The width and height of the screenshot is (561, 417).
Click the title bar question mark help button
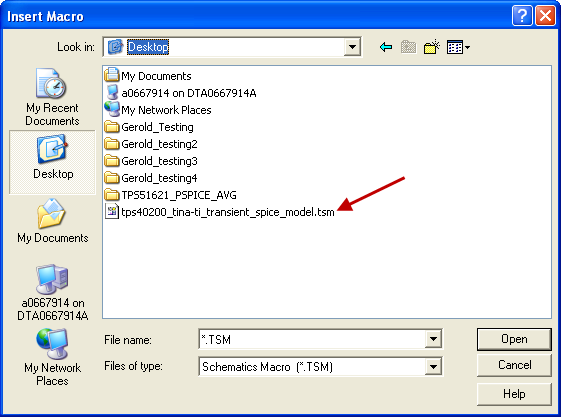(x=522, y=16)
